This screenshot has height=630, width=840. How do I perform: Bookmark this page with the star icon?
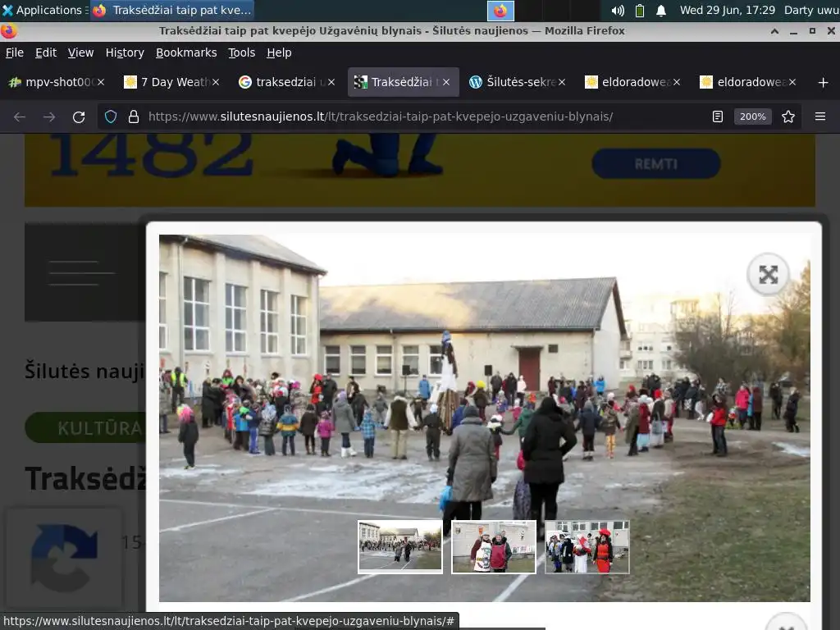click(788, 116)
